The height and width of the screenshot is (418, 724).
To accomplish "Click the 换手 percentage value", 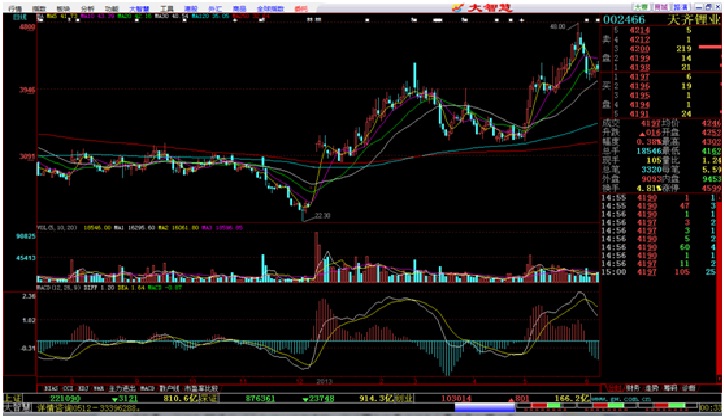I will [x=649, y=188].
